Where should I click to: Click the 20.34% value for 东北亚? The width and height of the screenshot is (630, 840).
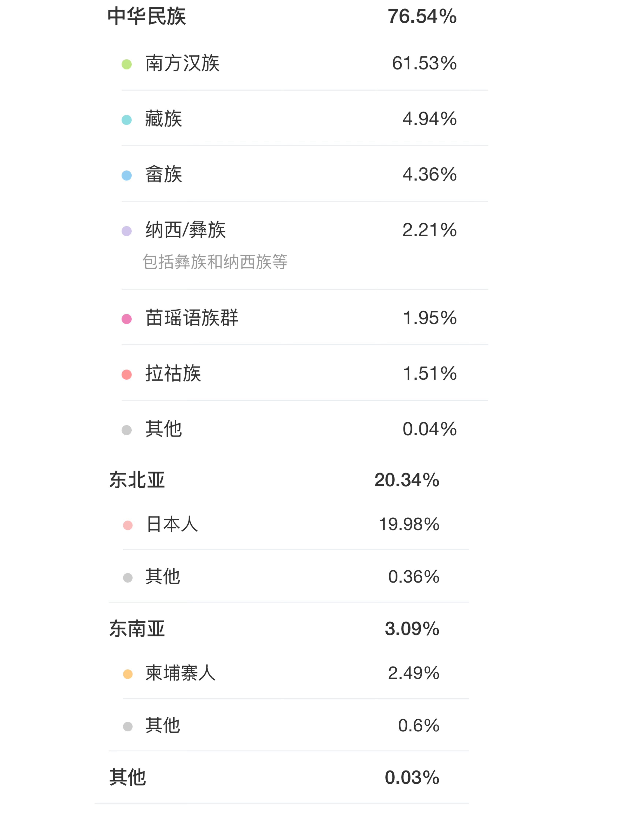(407, 480)
